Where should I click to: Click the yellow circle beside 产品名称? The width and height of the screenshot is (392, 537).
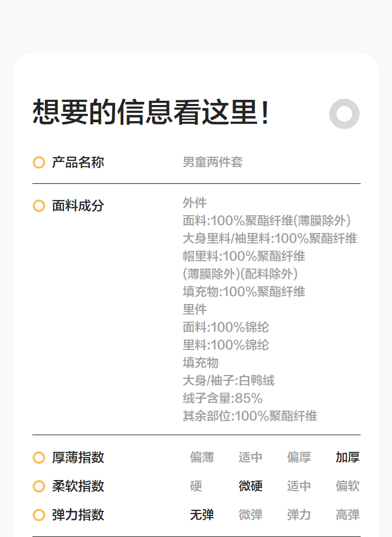coord(39,162)
